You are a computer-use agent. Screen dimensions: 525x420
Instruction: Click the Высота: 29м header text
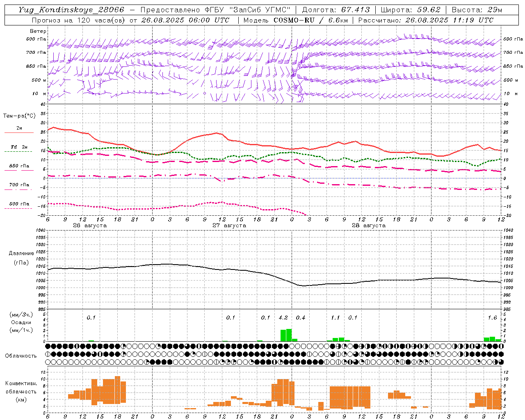pos(477,10)
